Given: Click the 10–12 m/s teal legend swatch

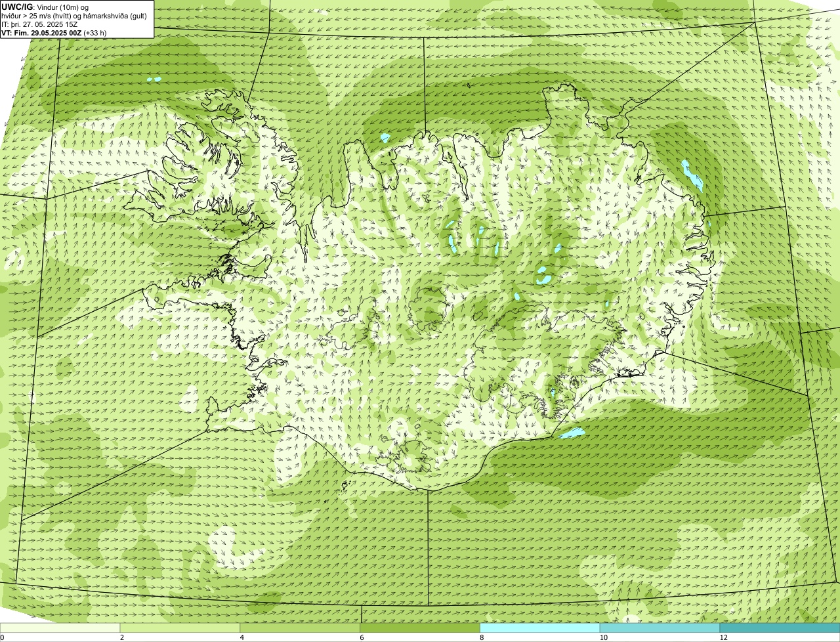Looking at the screenshot, I should point(660,628).
